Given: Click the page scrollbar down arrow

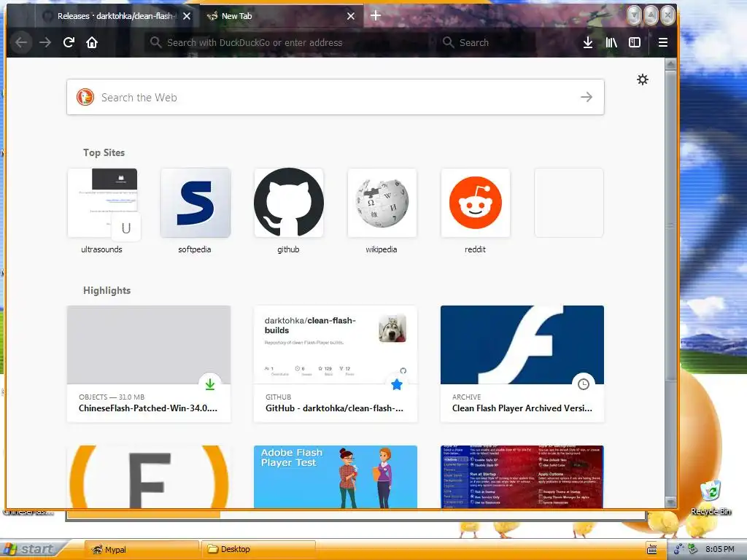Looking at the screenshot, I should [x=671, y=502].
